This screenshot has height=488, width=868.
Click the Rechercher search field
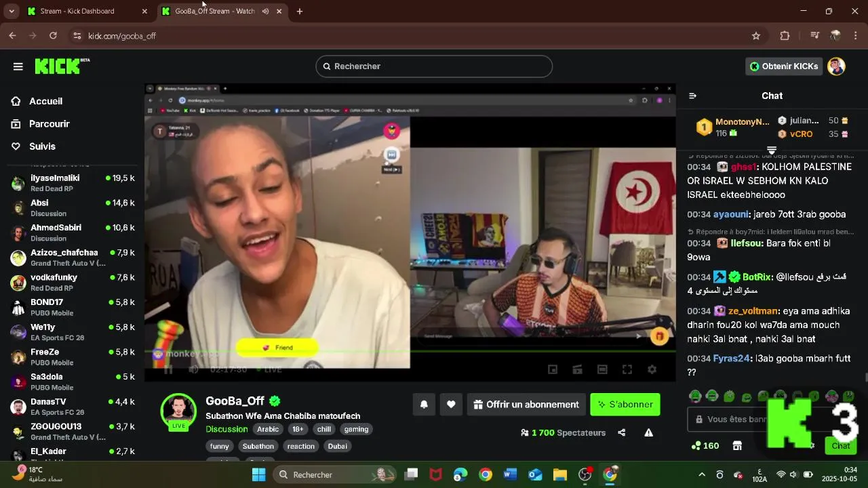pos(434,66)
